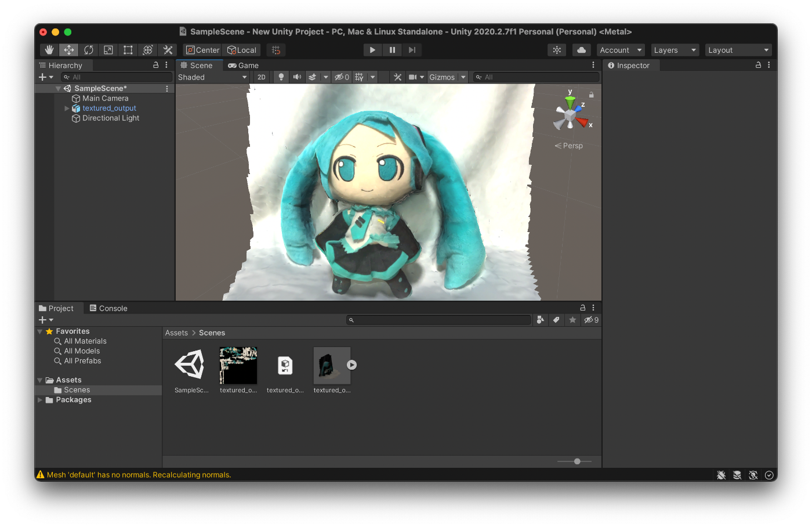Click the cache server icon in status bar

737,475
